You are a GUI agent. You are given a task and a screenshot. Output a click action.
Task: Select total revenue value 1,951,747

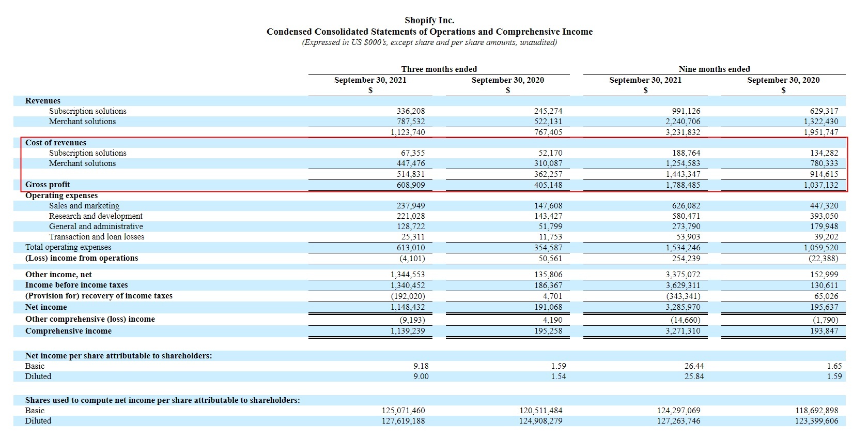(x=821, y=132)
